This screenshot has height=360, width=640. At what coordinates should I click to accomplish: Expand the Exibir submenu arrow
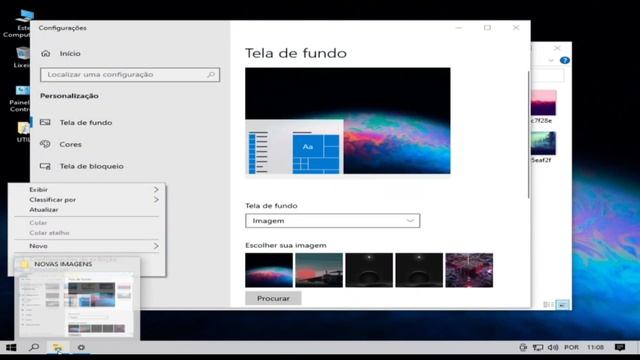coord(156,190)
